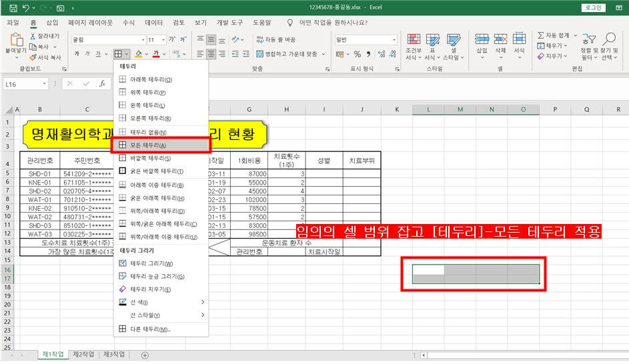
Task: Open the cell format 서식 button
Action: click(519, 46)
